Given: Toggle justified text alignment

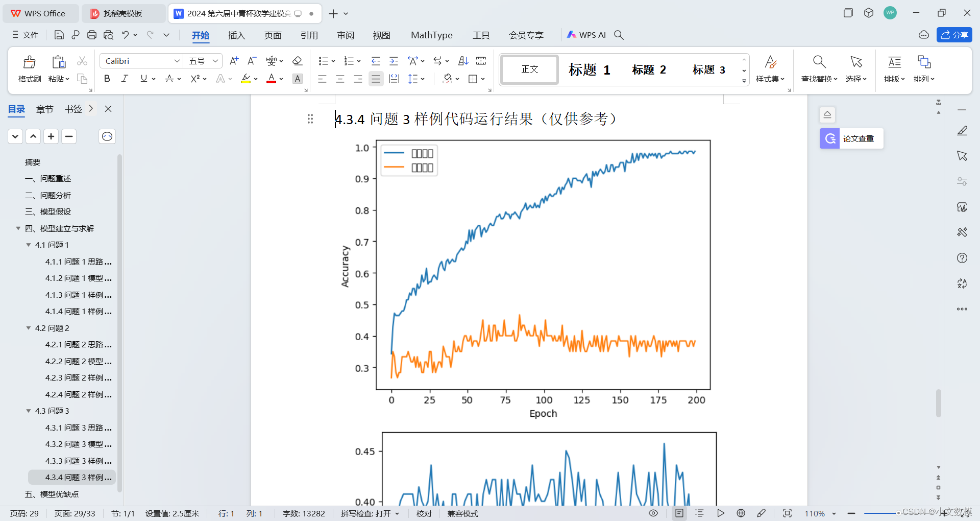Looking at the screenshot, I should tap(376, 79).
